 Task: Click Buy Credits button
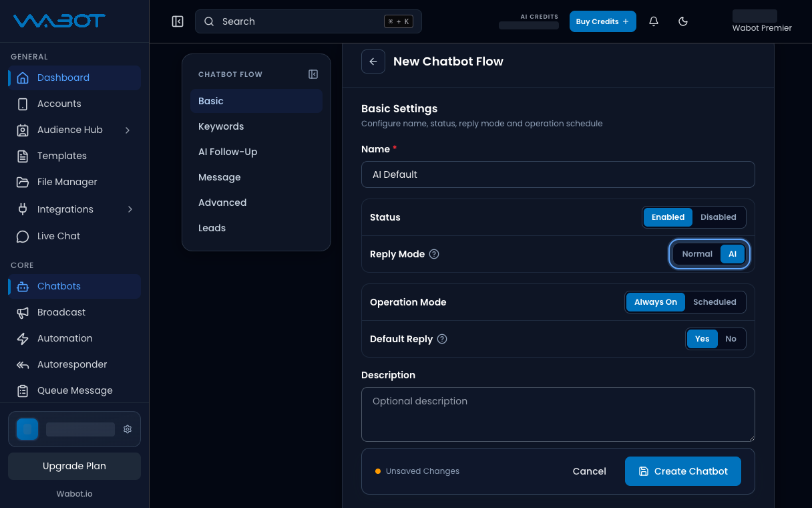tap(603, 21)
